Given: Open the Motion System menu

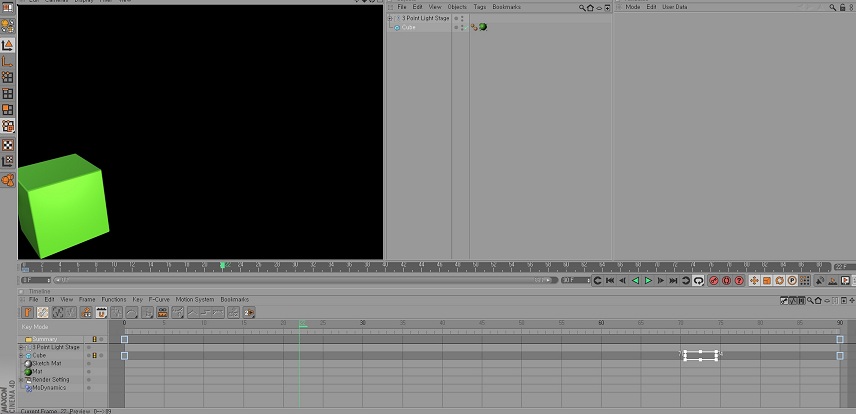Looking at the screenshot, I should click(x=195, y=299).
